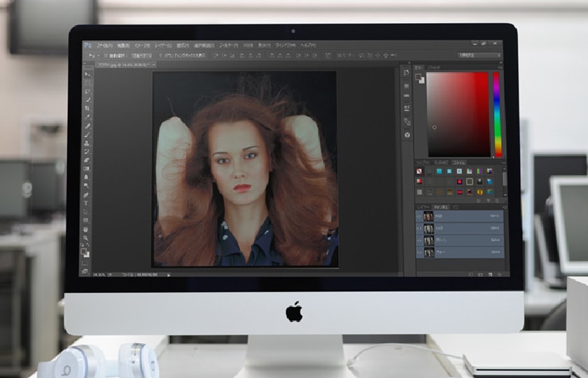Open the Channels panel flyout menu

tap(504, 207)
